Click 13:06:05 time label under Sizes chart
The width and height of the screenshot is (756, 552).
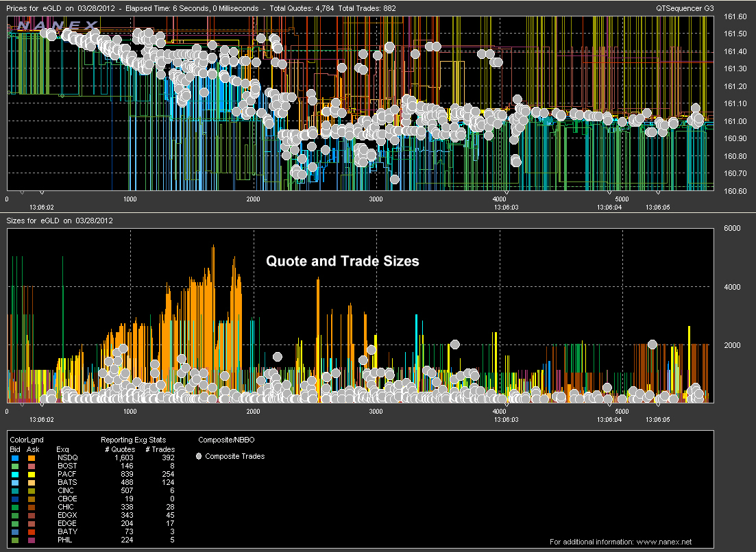657,420
